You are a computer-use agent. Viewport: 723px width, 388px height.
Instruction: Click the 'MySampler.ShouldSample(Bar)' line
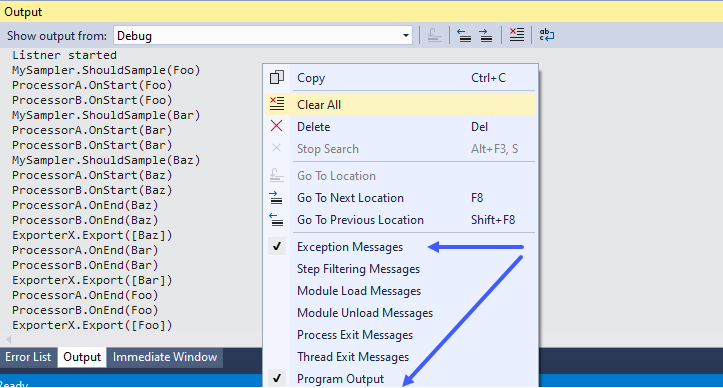[x=106, y=115]
